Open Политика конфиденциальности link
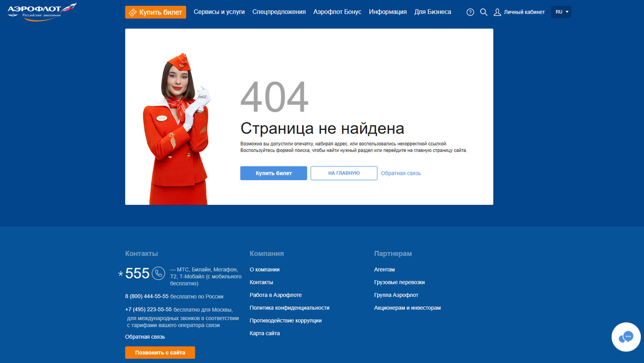 click(x=290, y=308)
